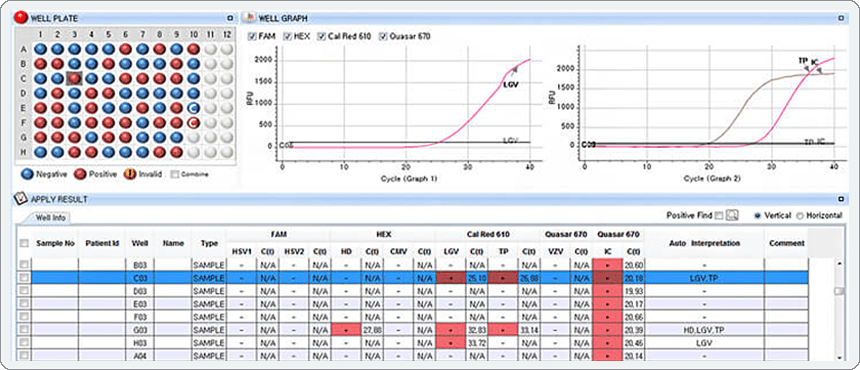This screenshot has width=860, height=370.
Task: Click the H03 row LGV positive cell
Action: [x=450, y=343]
